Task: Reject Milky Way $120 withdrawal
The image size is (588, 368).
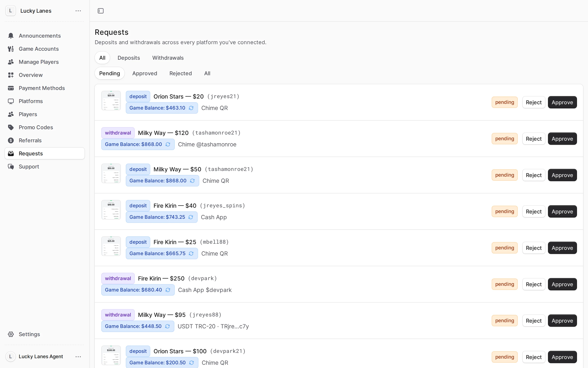Action: [x=533, y=139]
